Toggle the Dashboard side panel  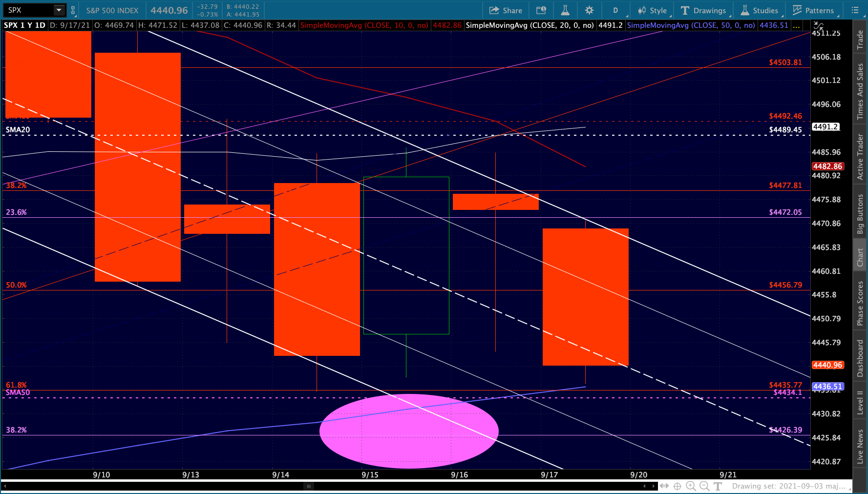coord(860,358)
